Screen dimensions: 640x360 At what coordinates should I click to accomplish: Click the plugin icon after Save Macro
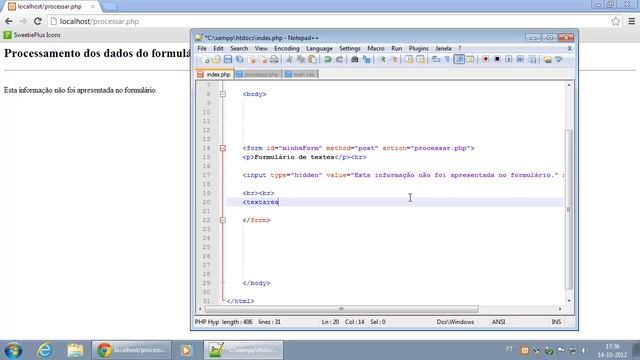pos(547,60)
